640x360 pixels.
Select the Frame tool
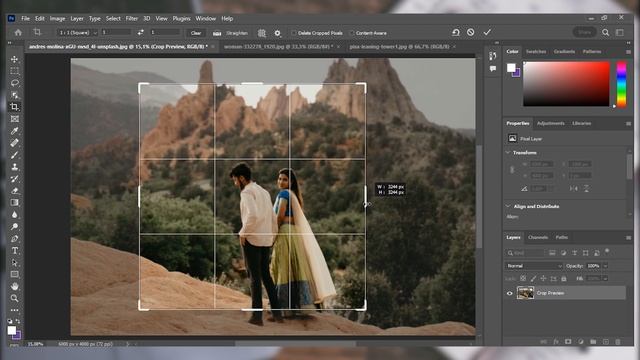tap(15, 119)
